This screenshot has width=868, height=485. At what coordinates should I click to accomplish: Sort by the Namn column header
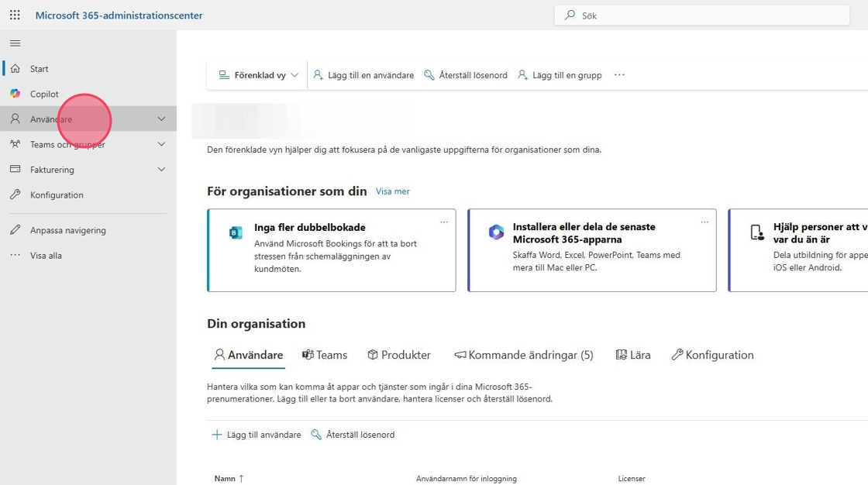pos(225,479)
